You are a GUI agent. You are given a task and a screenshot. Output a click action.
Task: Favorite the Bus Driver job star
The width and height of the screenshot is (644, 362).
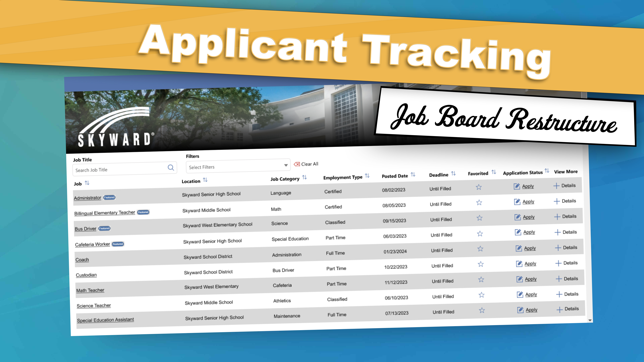click(x=479, y=218)
